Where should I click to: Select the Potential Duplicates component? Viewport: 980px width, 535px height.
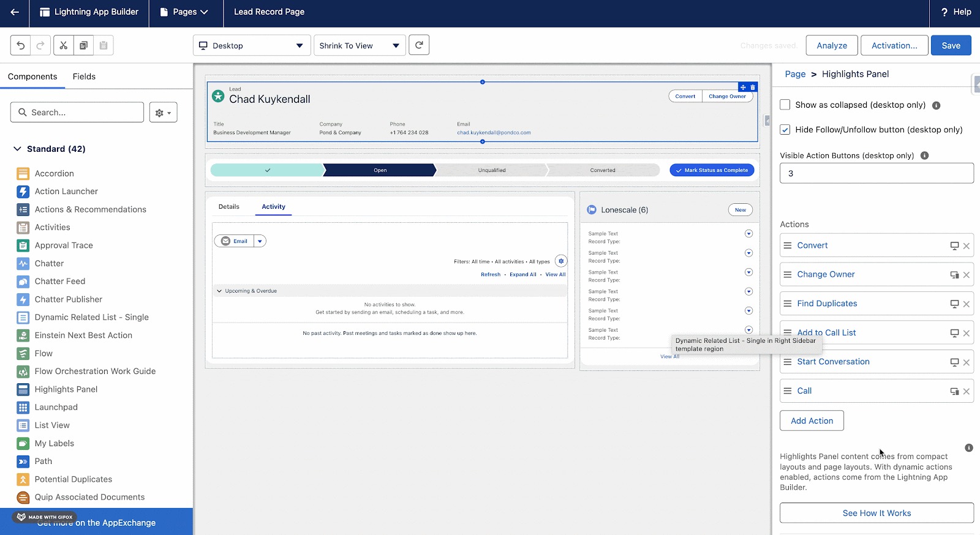point(73,479)
